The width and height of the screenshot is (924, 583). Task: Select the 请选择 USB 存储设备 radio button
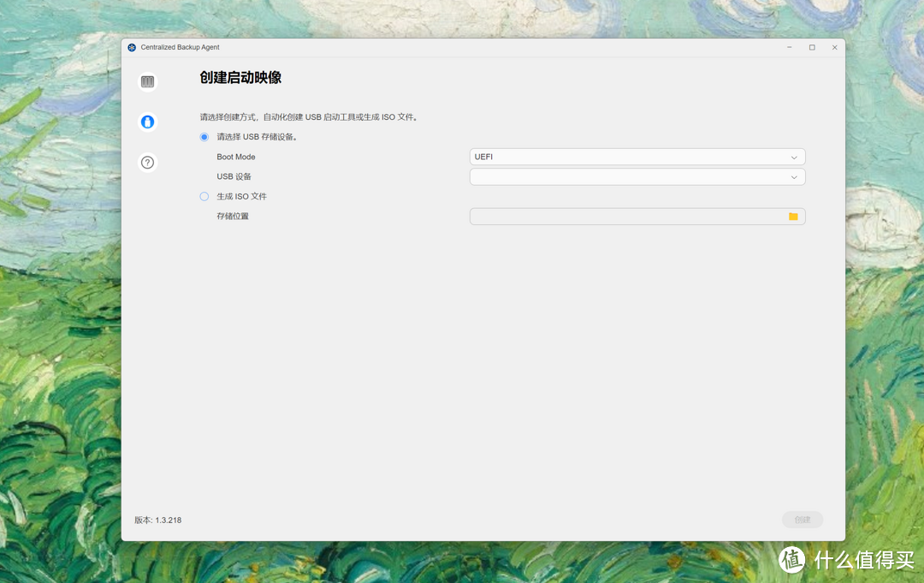coord(204,137)
